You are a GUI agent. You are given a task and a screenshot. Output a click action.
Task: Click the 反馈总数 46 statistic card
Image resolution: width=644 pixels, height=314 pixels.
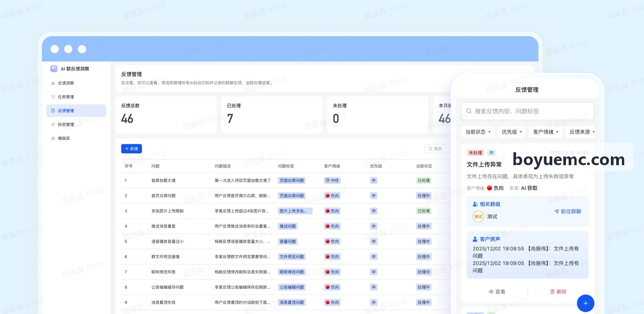pos(166,115)
